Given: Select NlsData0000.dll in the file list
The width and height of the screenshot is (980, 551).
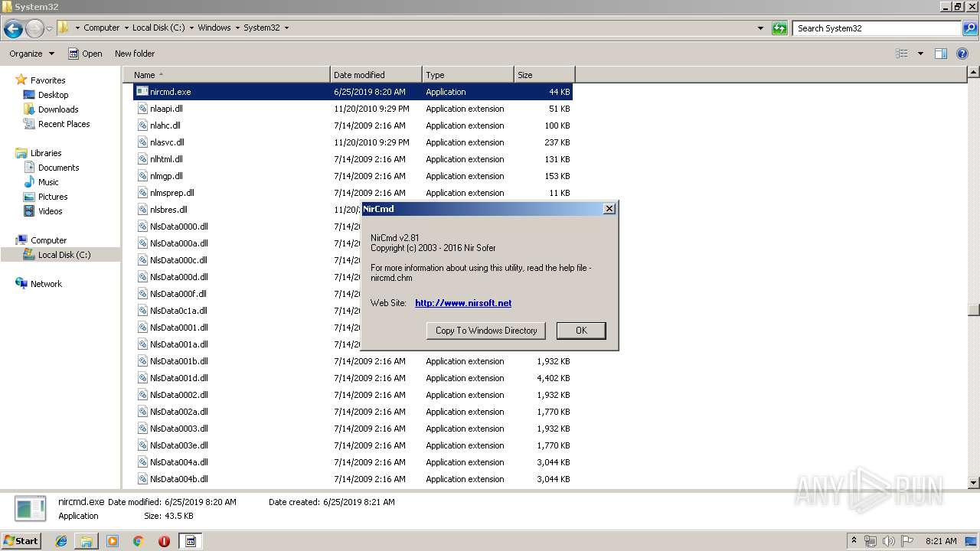Looking at the screenshot, I should (x=179, y=227).
